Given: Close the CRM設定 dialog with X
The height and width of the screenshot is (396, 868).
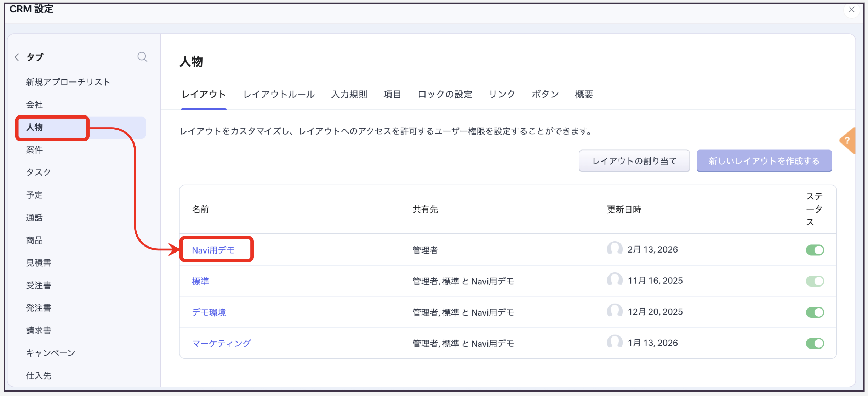Looking at the screenshot, I should pyautogui.click(x=851, y=10).
